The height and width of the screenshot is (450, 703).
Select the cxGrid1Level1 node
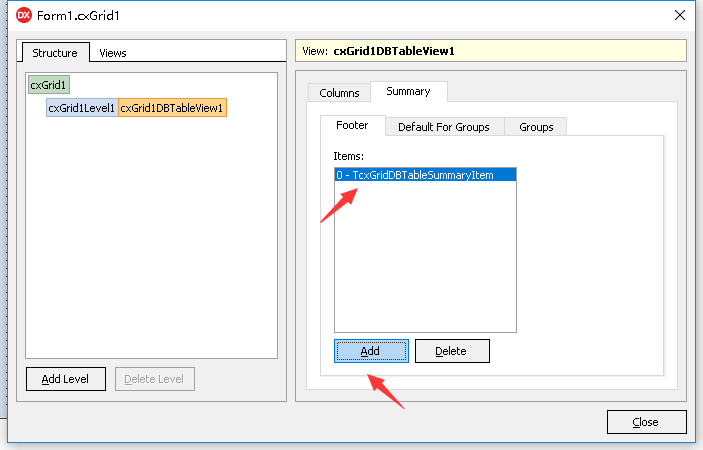tap(81, 108)
